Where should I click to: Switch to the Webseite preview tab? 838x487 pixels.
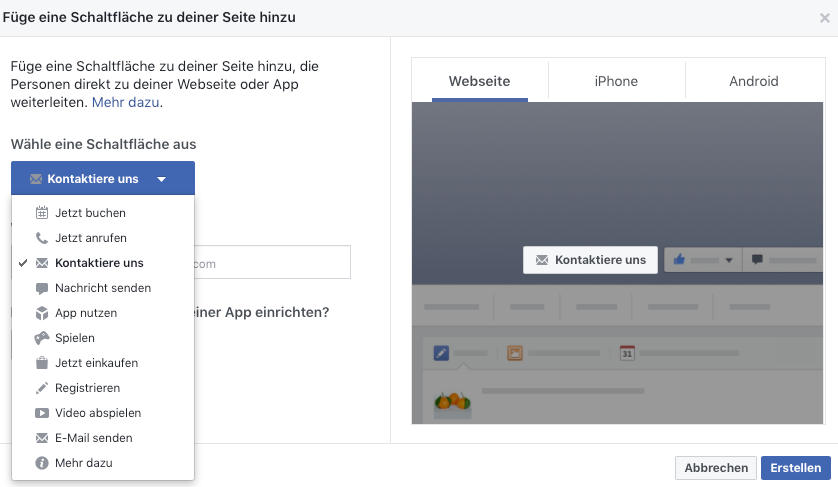point(479,81)
